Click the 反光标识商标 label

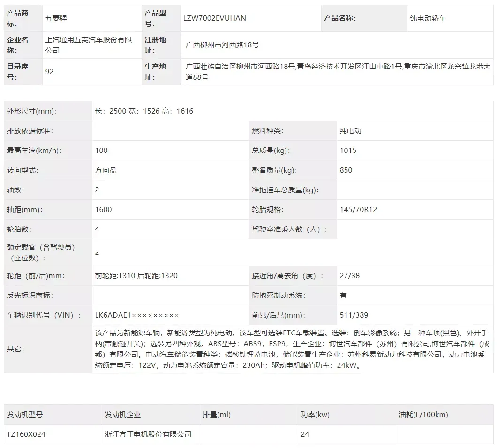[30, 295]
